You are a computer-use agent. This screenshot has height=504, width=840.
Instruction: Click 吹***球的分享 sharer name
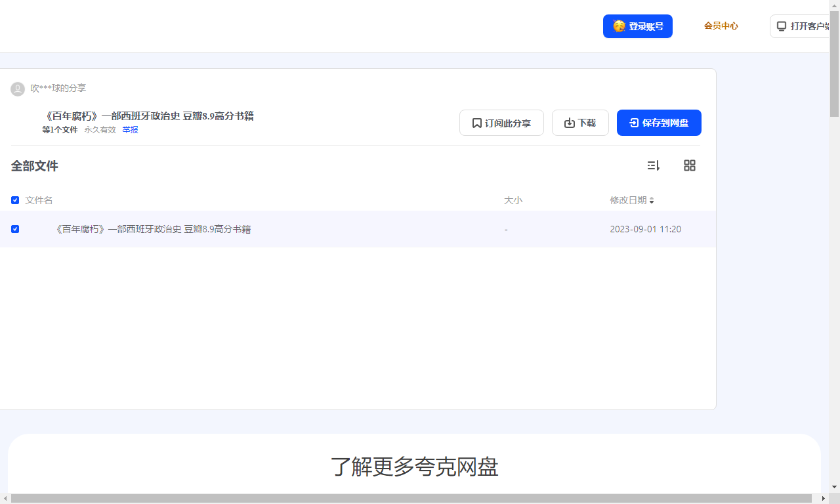58,88
